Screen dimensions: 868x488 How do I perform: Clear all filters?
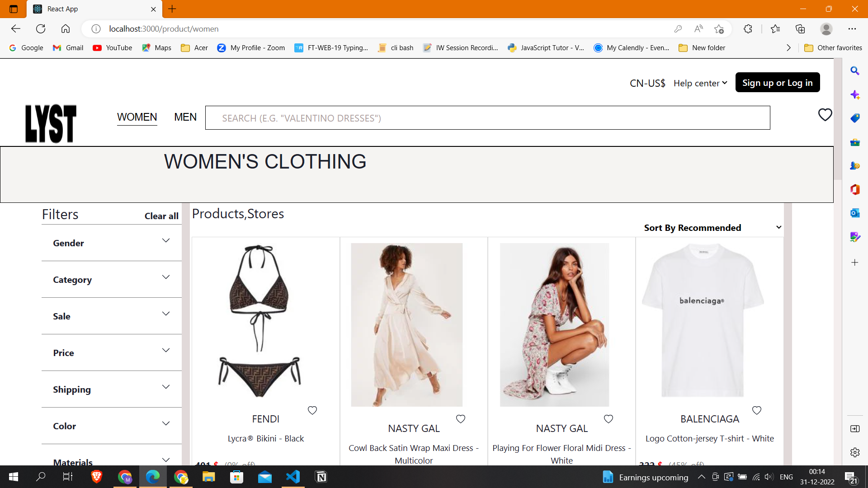pyautogui.click(x=161, y=216)
